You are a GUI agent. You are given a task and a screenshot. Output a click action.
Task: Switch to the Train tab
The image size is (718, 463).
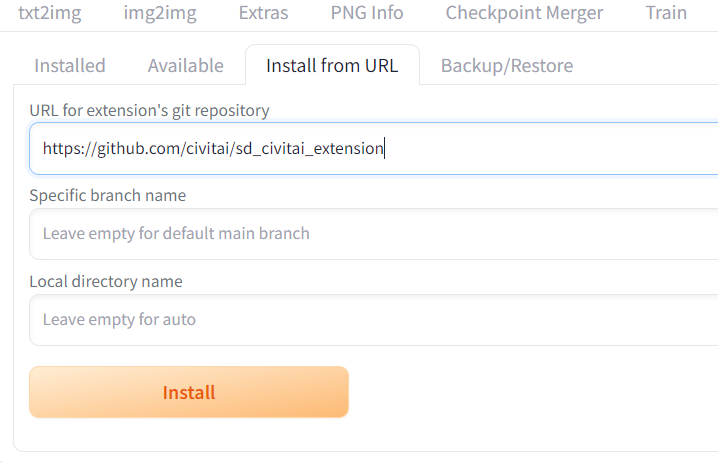pyautogui.click(x=666, y=13)
